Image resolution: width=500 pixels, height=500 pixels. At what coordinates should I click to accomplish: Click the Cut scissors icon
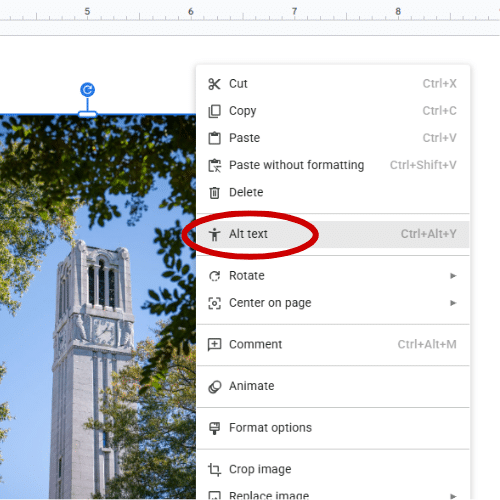pyautogui.click(x=214, y=84)
